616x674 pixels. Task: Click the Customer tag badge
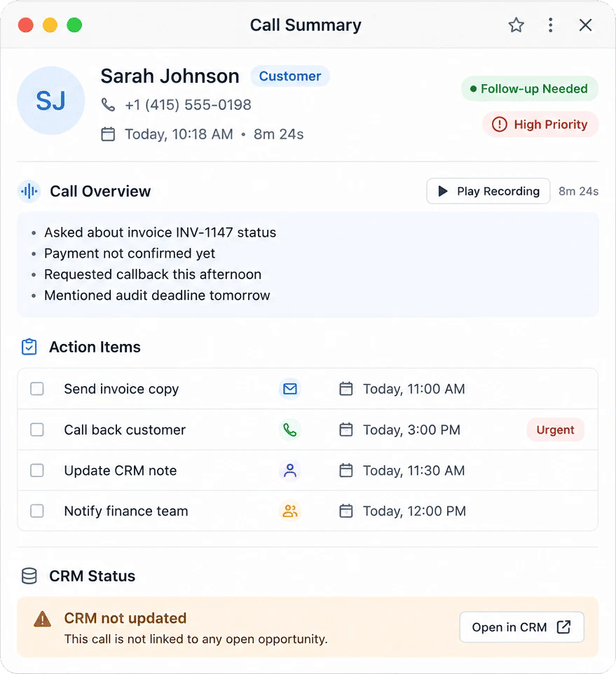click(289, 76)
